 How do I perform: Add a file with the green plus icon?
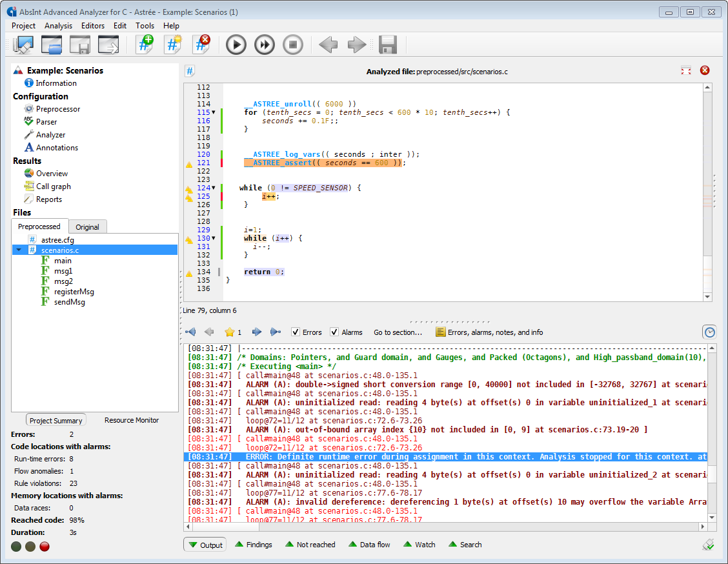tap(145, 45)
